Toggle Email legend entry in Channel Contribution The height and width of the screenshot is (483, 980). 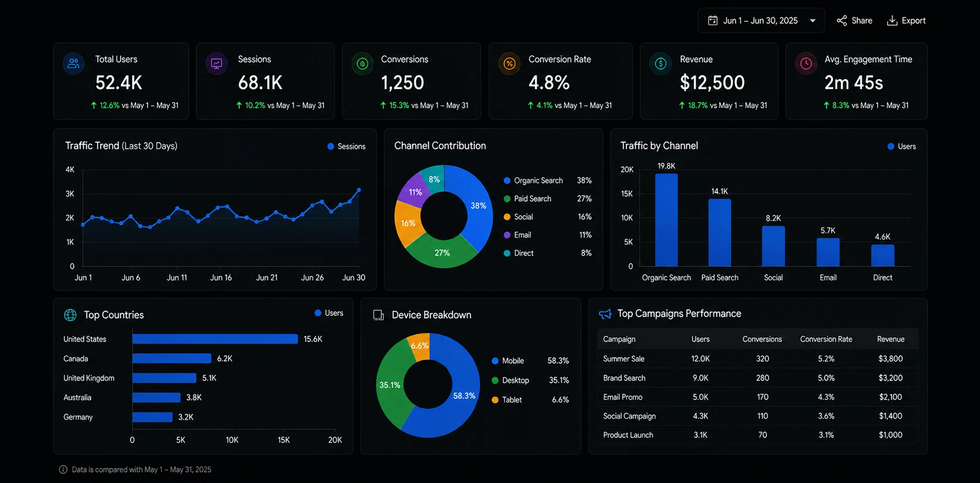[547, 235]
